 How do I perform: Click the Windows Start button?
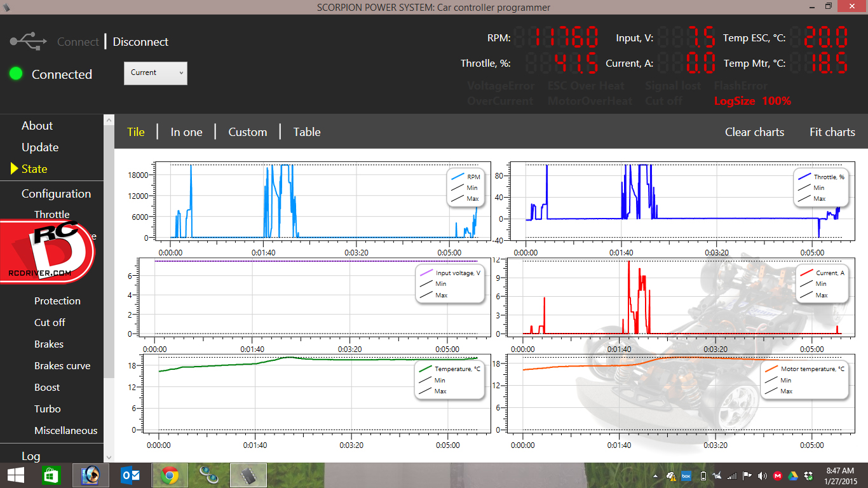coord(15,475)
